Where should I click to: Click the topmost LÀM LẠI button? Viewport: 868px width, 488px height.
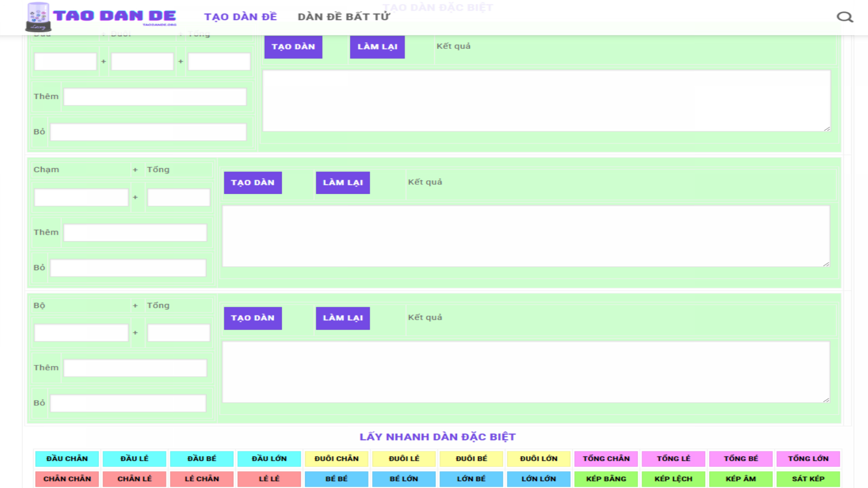377,47
